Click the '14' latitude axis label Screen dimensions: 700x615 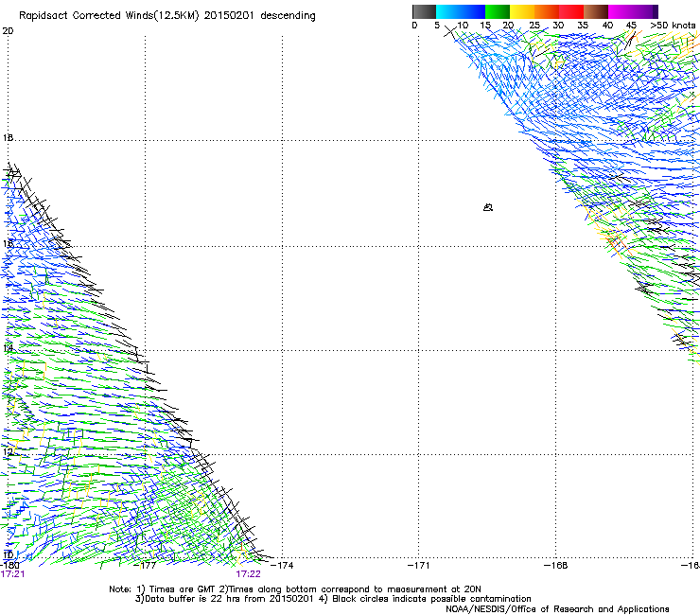coord(8,348)
